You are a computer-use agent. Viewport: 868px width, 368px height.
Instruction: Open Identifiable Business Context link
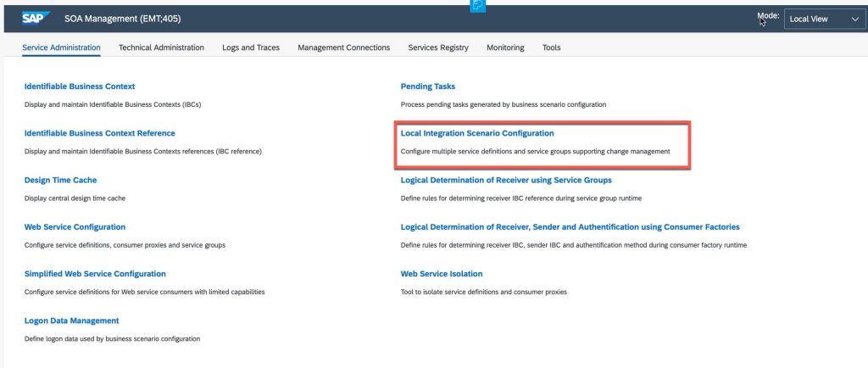80,86
